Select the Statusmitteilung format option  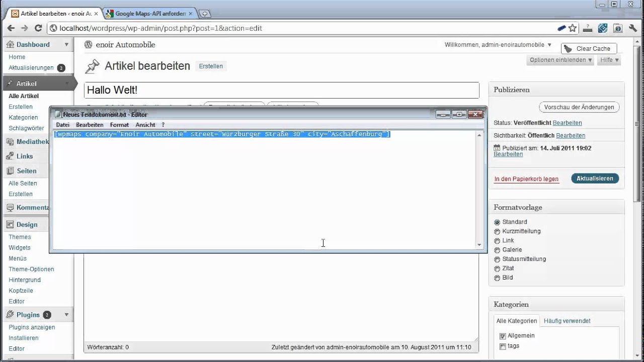[497, 259]
